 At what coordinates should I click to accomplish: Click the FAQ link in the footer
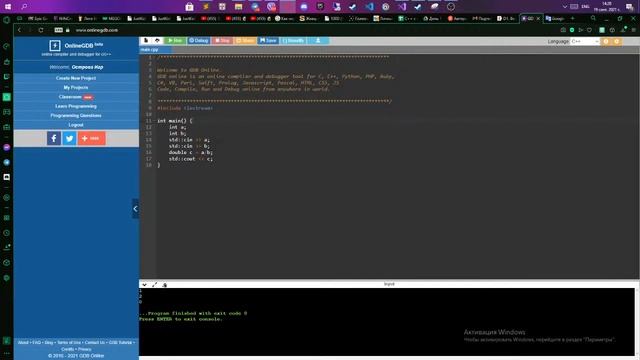[36, 342]
